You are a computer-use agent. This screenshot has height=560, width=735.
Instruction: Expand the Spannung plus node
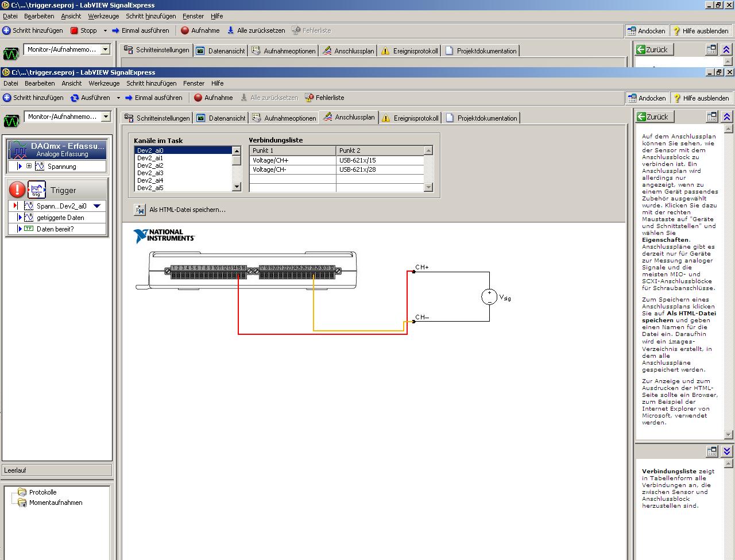(x=29, y=167)
